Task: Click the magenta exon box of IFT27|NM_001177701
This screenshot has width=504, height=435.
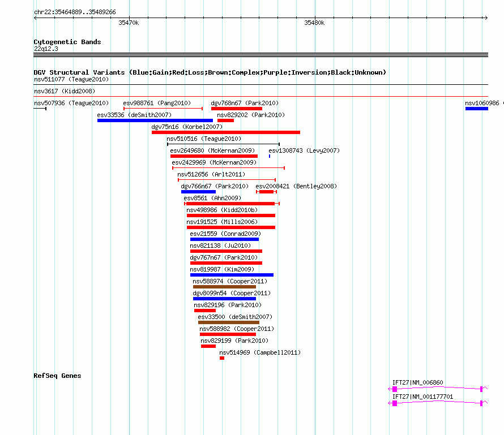Action: click(395, 403)
